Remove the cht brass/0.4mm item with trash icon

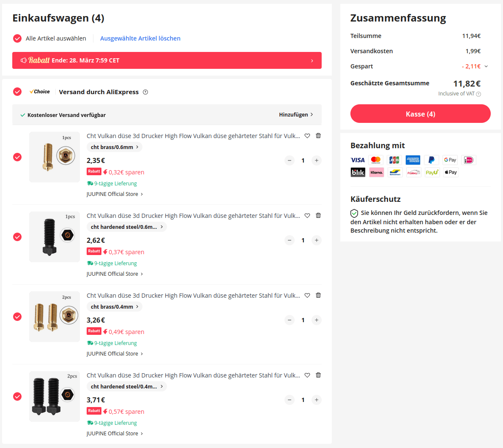(x=318, y=295)
